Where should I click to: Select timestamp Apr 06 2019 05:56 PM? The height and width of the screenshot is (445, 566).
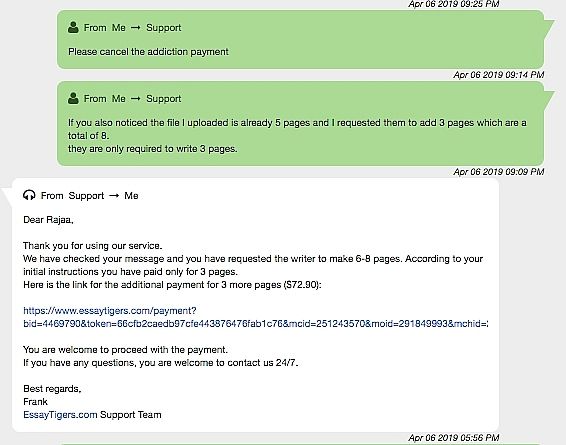[454, 437]
